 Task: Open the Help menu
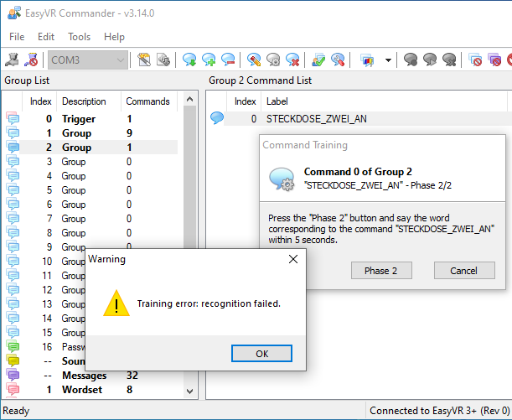pyautogui.click(x=114, y=37)
